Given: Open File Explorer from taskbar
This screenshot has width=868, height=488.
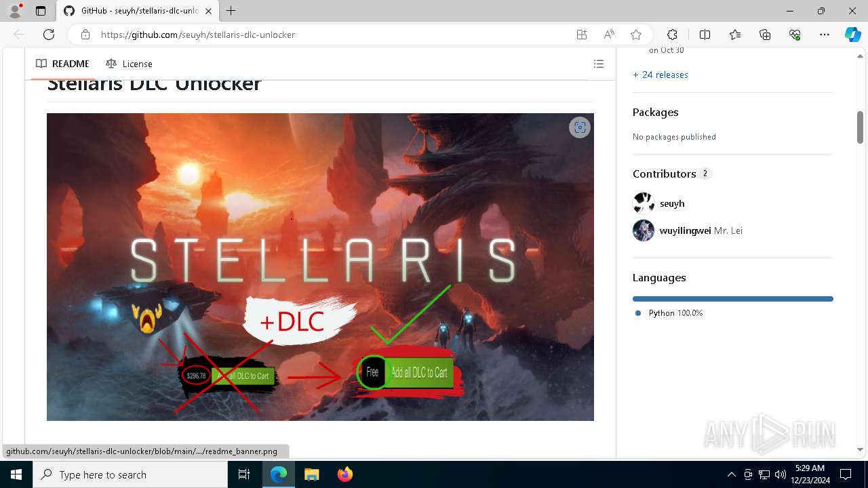Looking at the screenshot, I should point(311,474).
